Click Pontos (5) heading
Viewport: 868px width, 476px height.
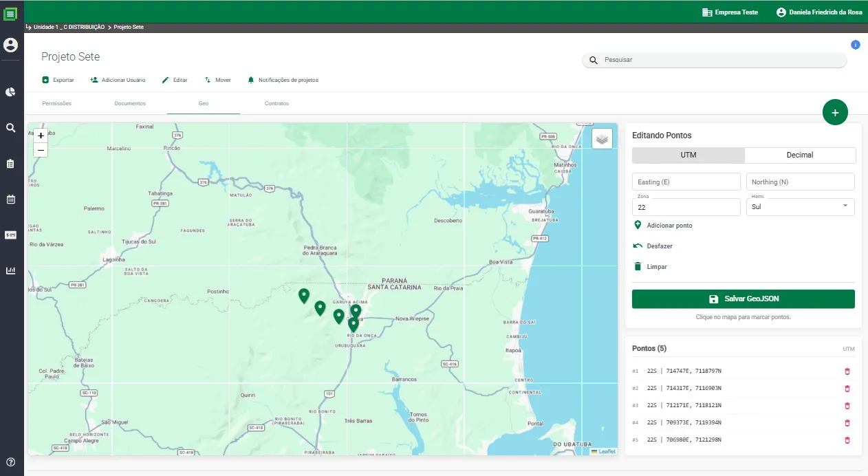point(649,349)
